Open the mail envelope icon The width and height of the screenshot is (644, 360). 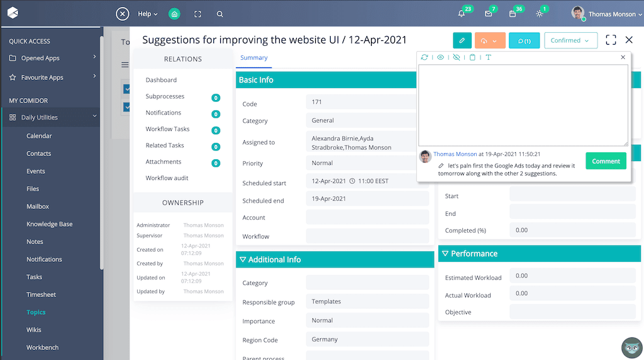[x=488, y=14]
